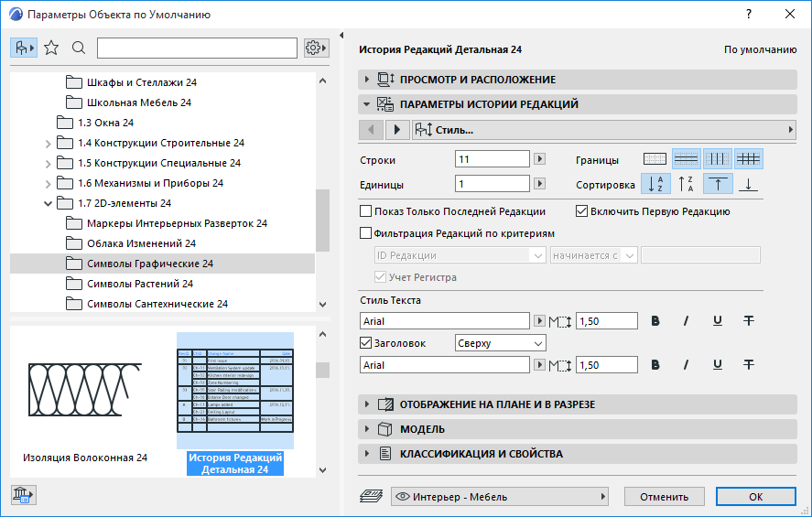Uncheck Включить Первую Редакцию

(x=582, y=211)
